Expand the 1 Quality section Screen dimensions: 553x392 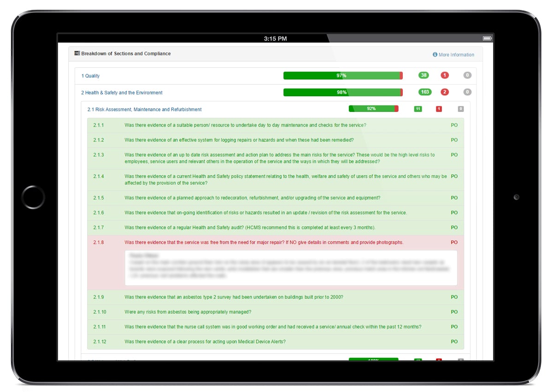pyautogui.click(x=90, y=76)
